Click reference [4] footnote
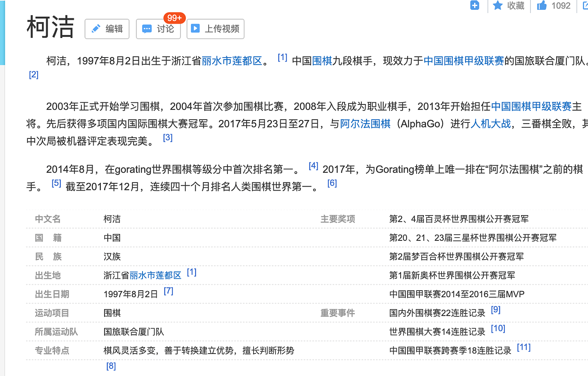 click(x=314, y=166)
